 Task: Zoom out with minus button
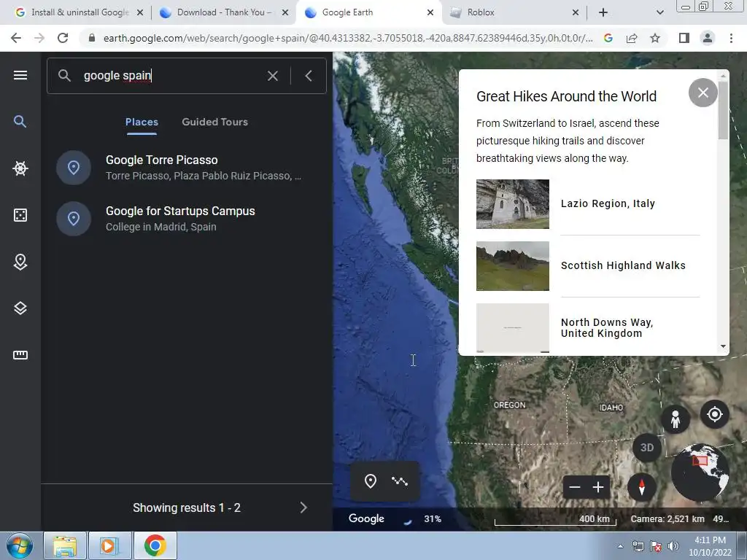coord(575,487)
